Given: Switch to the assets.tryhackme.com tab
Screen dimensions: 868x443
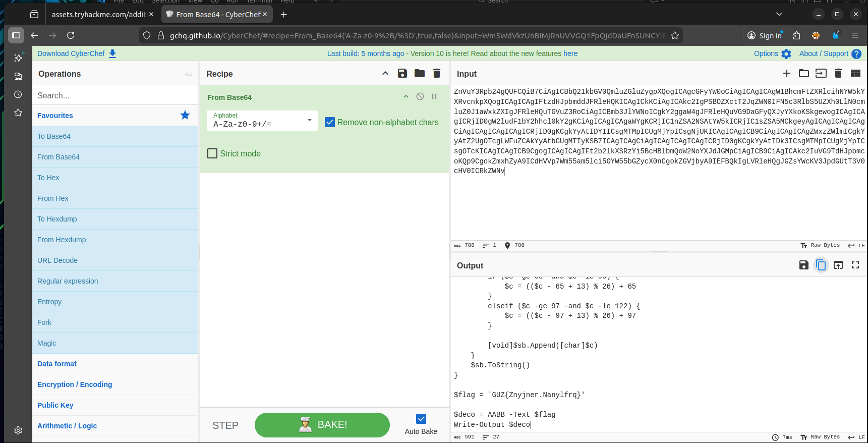Looking at the screenshot, I should click(x=99, y=15).
